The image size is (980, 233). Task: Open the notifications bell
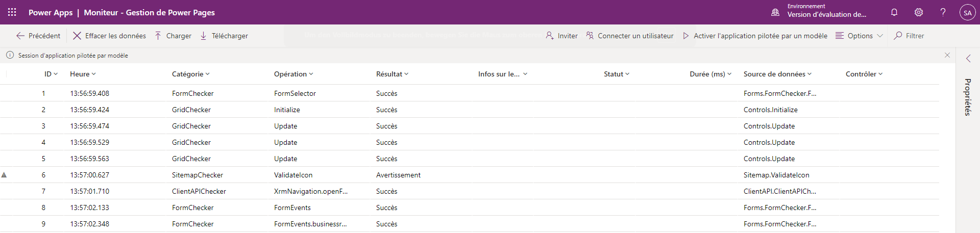(894, 12)
